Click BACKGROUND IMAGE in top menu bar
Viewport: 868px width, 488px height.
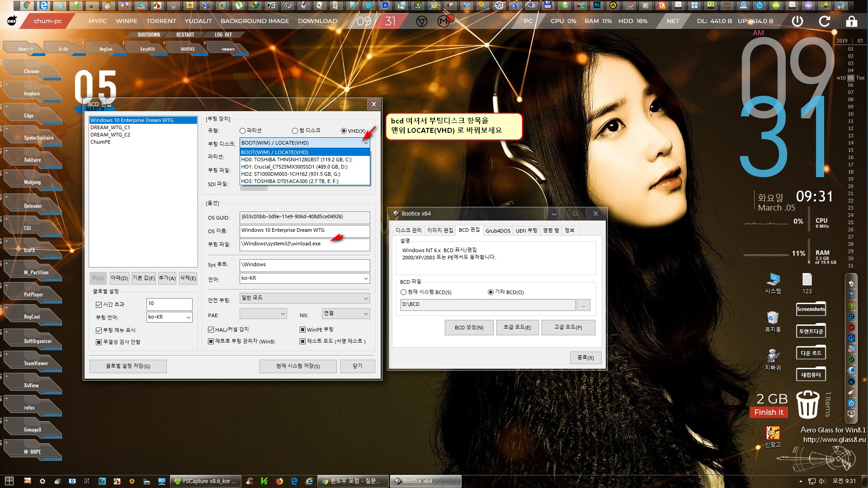point(255,21)
